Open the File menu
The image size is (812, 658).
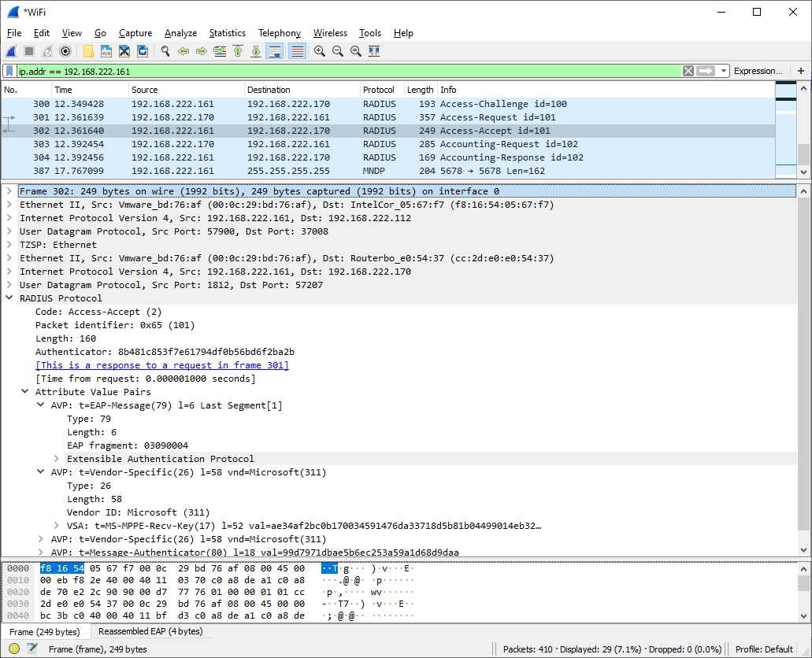point(14,33)
